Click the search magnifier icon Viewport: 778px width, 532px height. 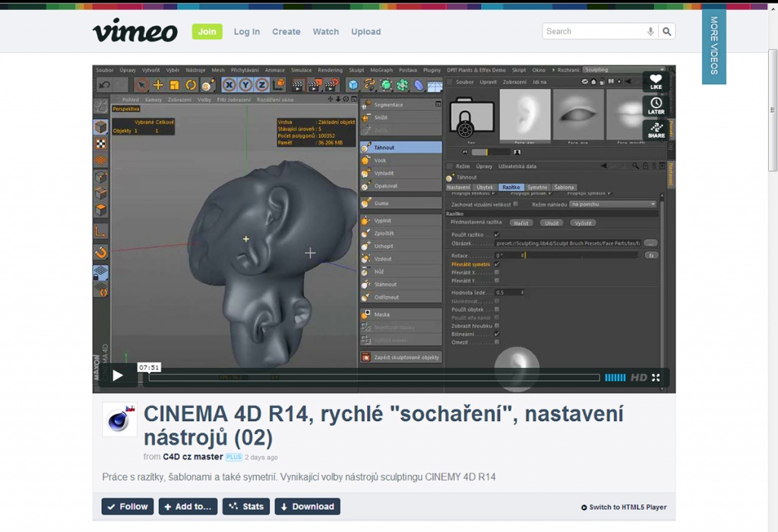point(667,31)
